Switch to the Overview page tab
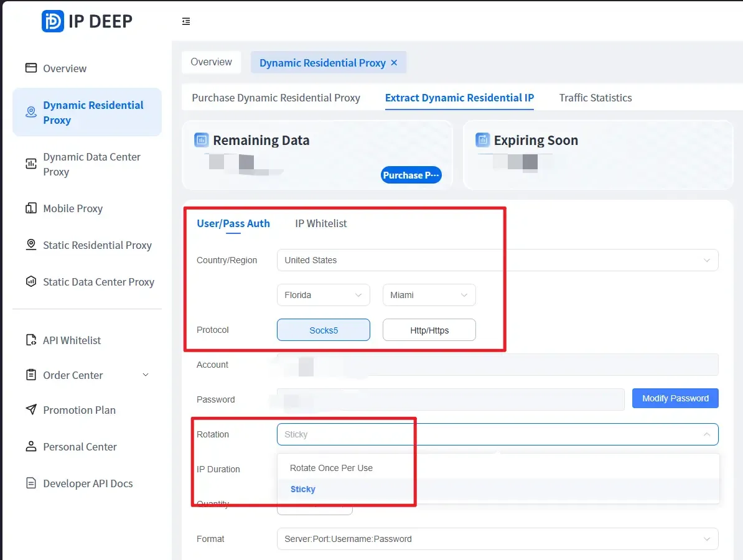 [212, 62]
